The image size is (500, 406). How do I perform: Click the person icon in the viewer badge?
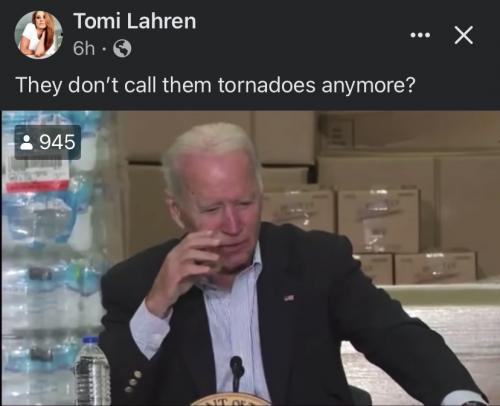(26, 142)
